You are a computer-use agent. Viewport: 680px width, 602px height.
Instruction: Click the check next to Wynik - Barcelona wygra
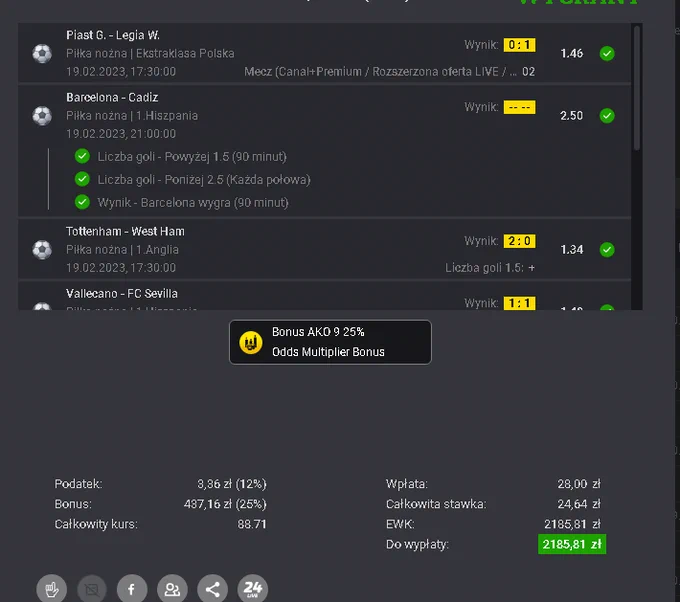click(x=82, y=202)
